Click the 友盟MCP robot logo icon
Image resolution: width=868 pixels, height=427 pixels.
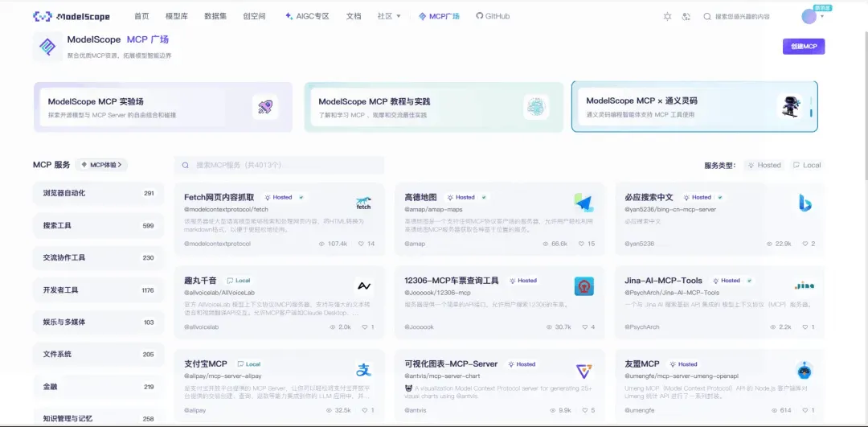pos(805,370)
